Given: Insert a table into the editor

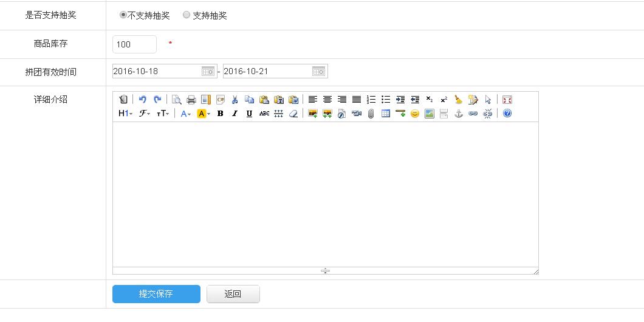Looking at the screenshot, I should [385, 114].
